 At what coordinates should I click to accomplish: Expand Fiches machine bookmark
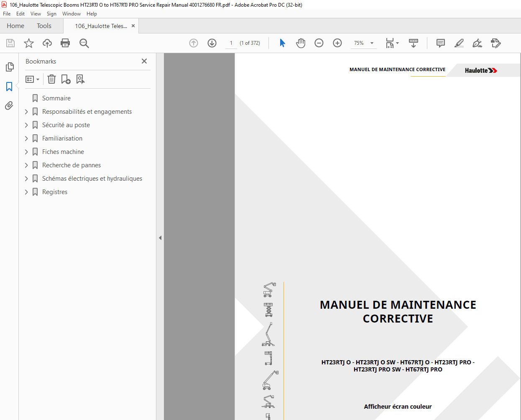point(26,152)
